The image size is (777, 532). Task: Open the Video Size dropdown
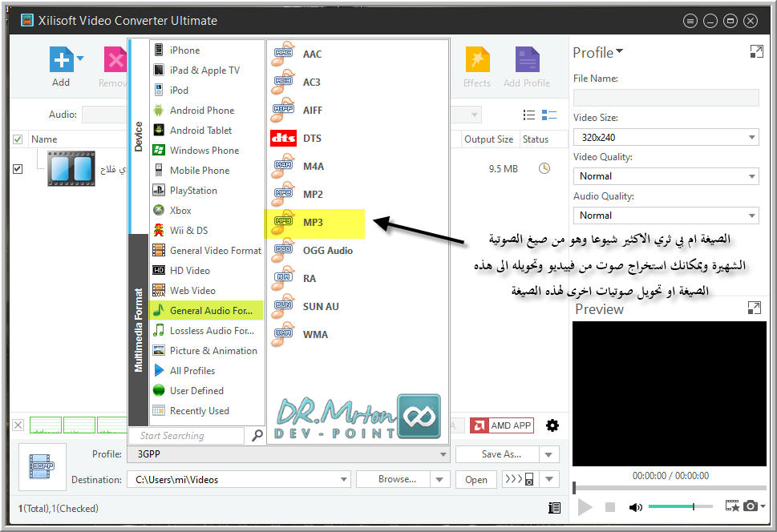point(666,137)
